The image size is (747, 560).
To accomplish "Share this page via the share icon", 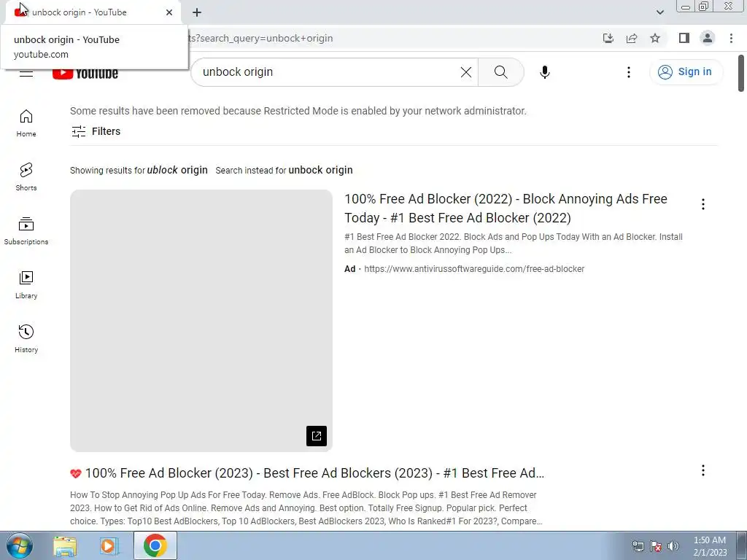I will 632,38.
